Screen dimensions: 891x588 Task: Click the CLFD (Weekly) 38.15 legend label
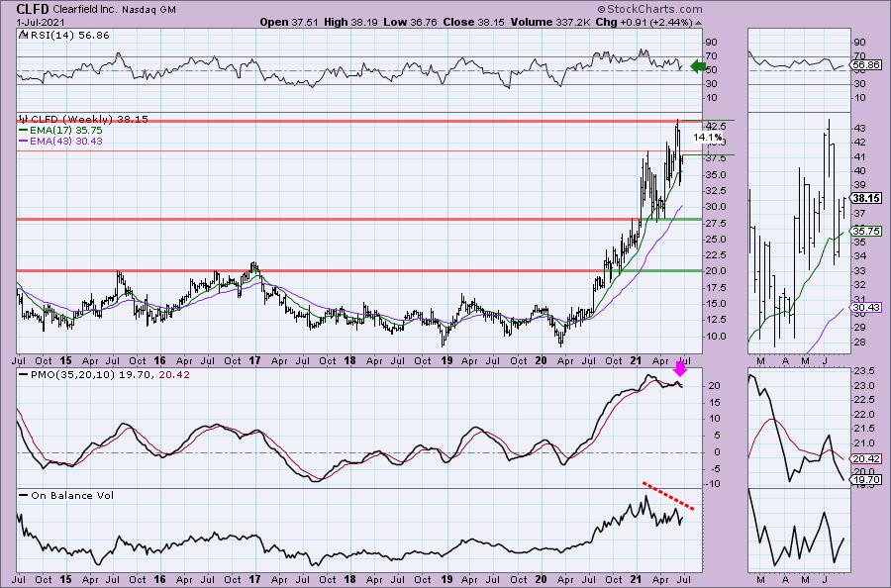click(x=89, y=120)
